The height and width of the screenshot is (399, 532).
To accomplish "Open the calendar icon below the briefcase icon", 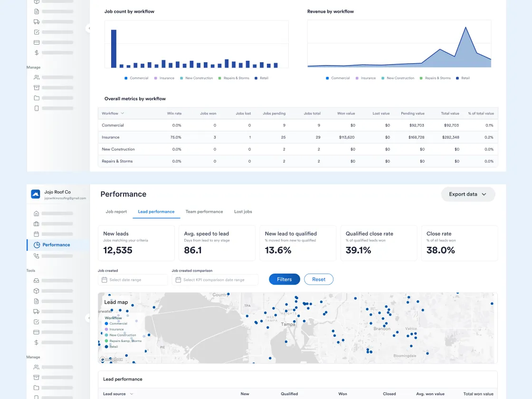I will click(x=36, y=234).
